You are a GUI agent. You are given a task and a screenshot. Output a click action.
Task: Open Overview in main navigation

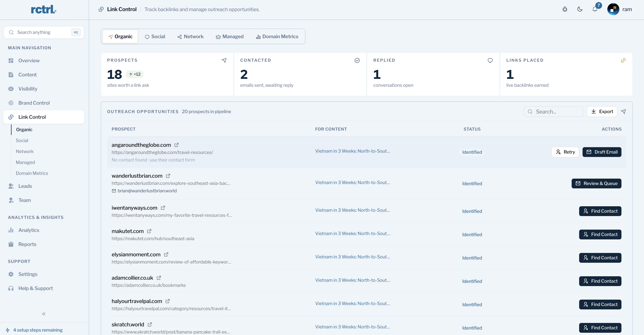point(44,61)
